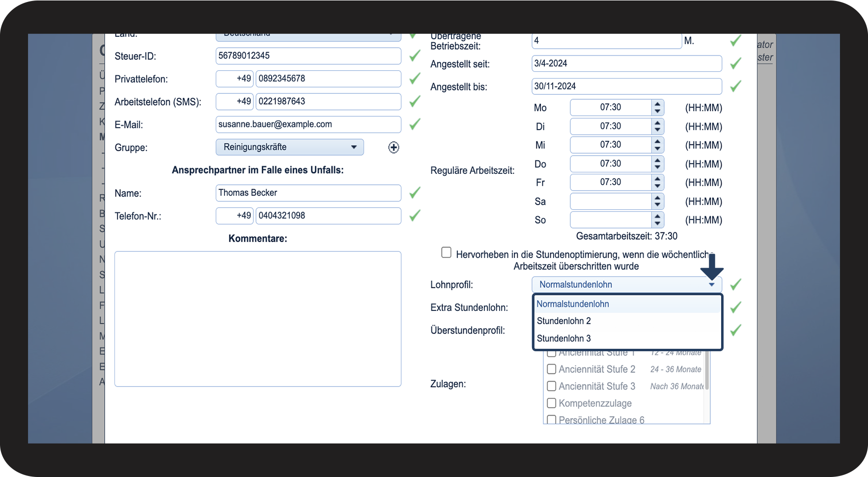Click the Fr working time field
Screen dimensions: 868x477
click(611, 182)
